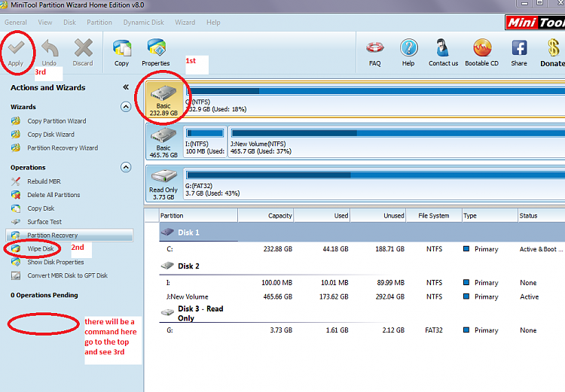This screenshot has height=392, width=565.
Task: Select the I: NTFS 100 MB partition block
Action: click(205, 142)
